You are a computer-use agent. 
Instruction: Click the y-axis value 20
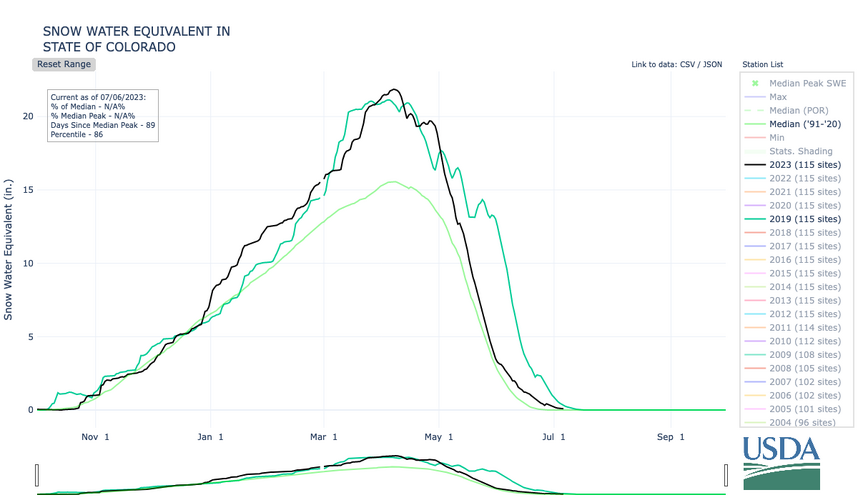click(x=28, y=117)
